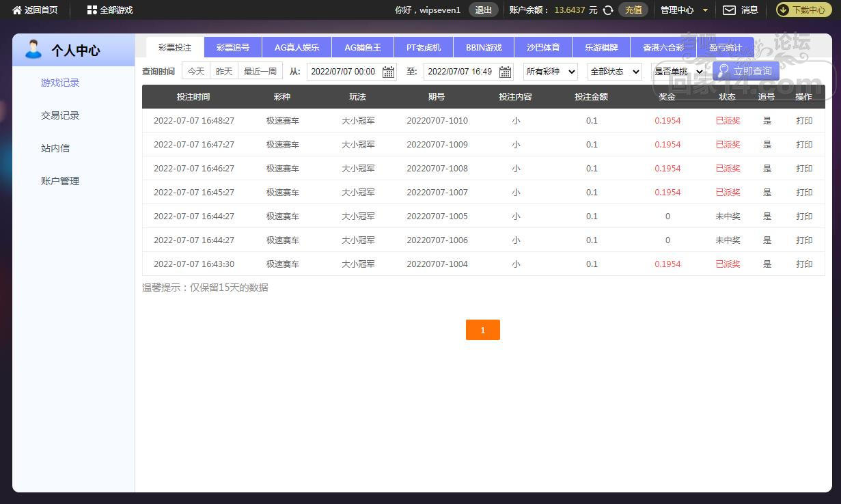Viewport: 841px width, 504px height.
Task: Go to page 1 in pagination
Action: pyautogui.click(x=483, y=330)
